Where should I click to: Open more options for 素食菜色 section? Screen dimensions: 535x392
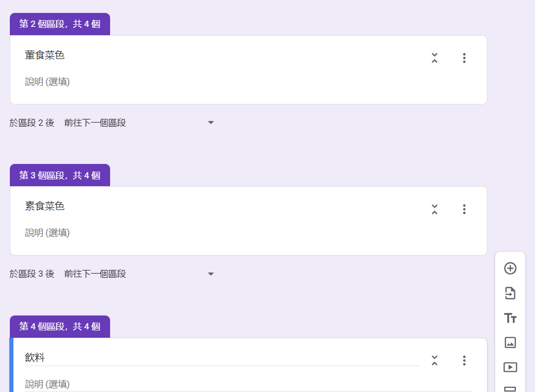click(x=464, y=209)
